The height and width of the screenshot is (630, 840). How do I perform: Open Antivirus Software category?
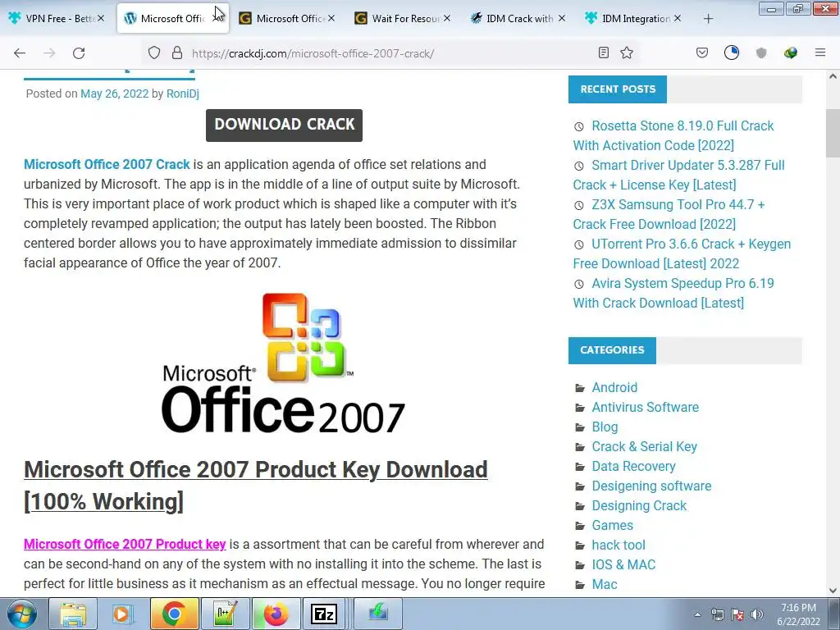(x=645, y=407)
